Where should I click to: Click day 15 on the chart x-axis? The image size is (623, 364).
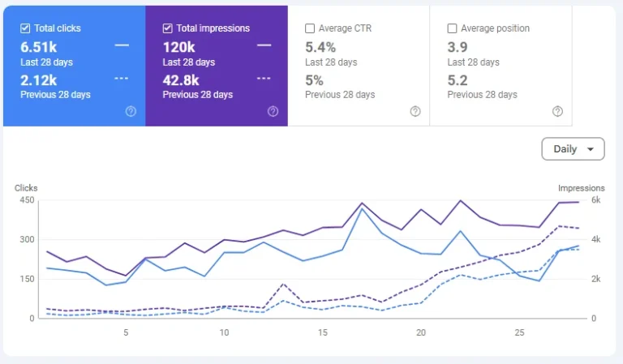click(323, 332)
